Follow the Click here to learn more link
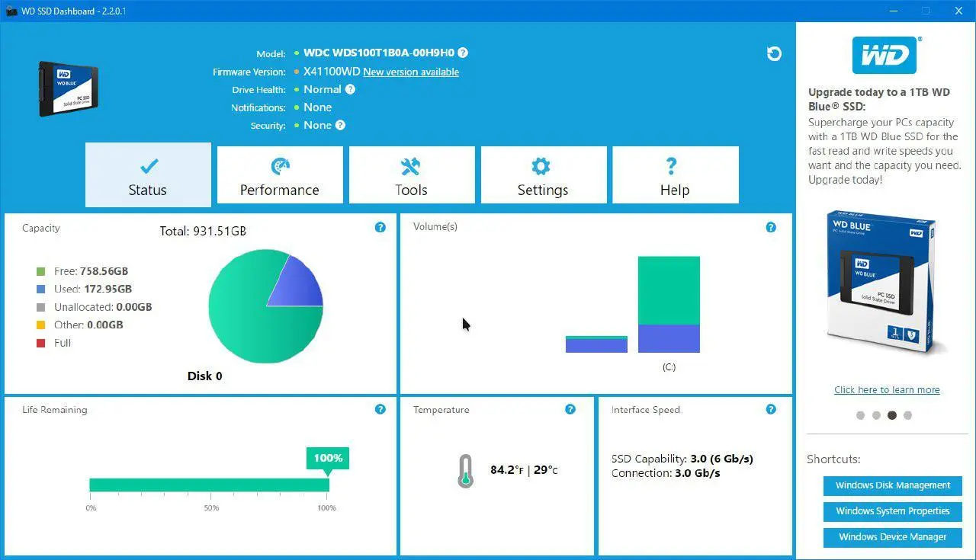Image resolution: width=976 pixels, height=560 pixels. click(887, 390)
